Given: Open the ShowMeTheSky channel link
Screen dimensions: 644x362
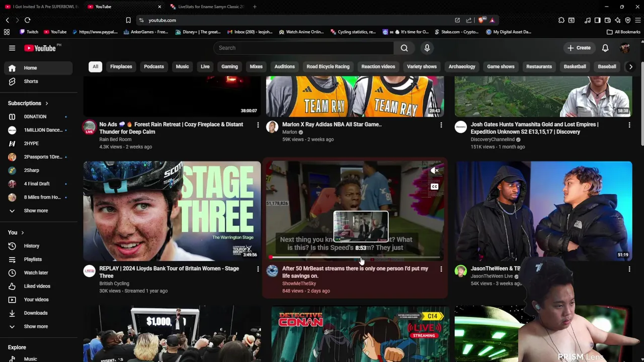Looking at the screenshot, I should [299, 284].
